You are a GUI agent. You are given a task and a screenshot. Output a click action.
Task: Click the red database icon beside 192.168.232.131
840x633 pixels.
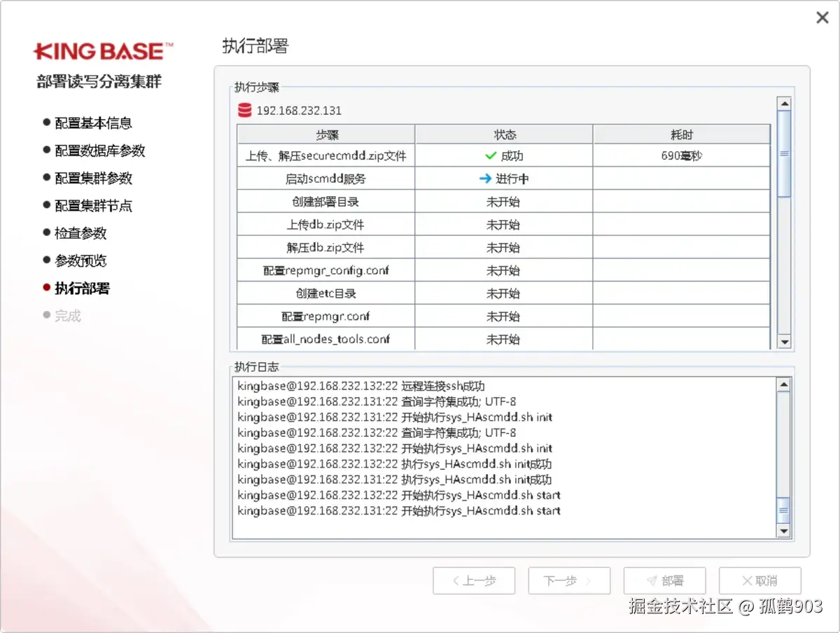[x=244, y=111]
